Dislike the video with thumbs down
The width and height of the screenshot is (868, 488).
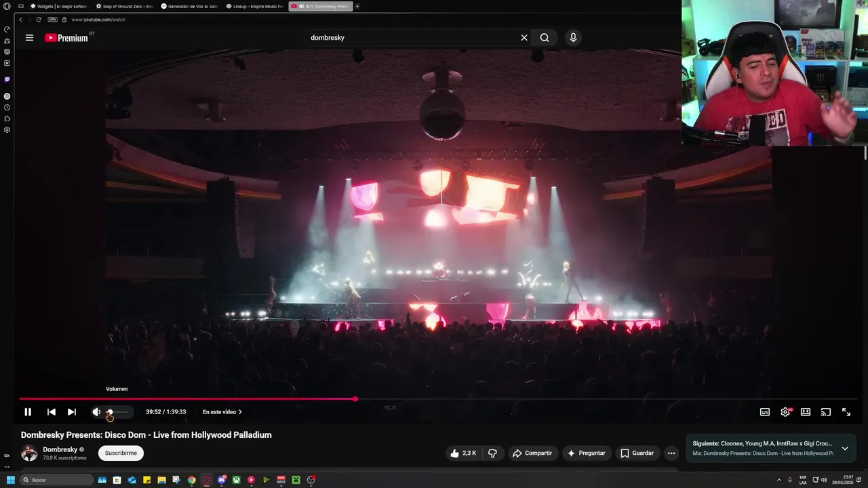coord(493,453)
